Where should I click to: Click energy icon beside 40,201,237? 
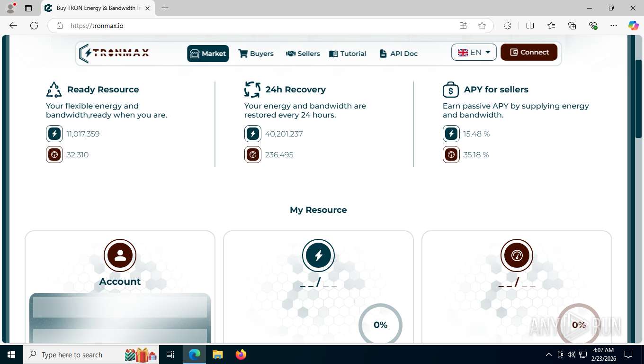[253, 134]
